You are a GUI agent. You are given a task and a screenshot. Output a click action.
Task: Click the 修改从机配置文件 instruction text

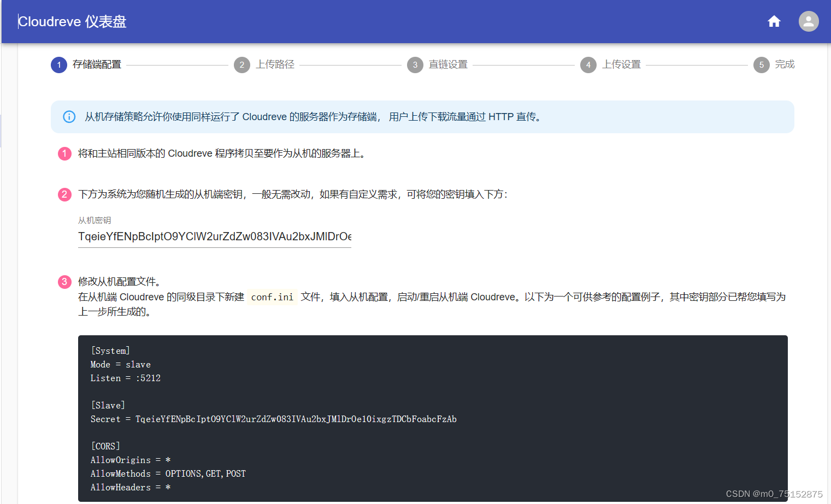coord(120,282)
